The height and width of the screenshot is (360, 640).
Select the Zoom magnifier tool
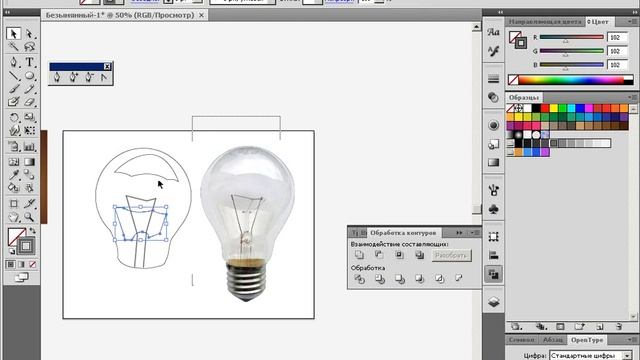[29, 216]
